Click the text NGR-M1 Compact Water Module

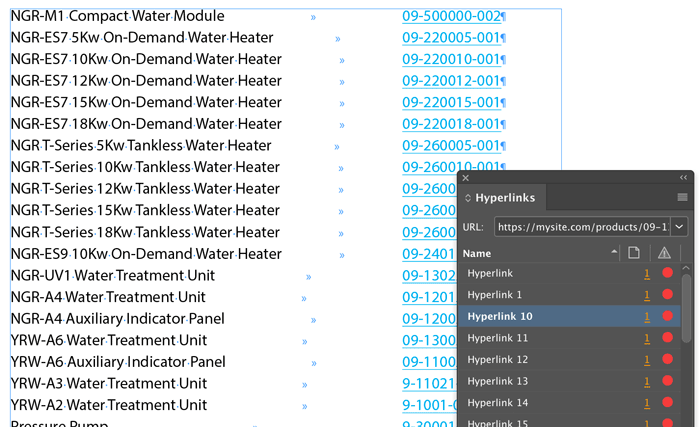coord(117,16)
